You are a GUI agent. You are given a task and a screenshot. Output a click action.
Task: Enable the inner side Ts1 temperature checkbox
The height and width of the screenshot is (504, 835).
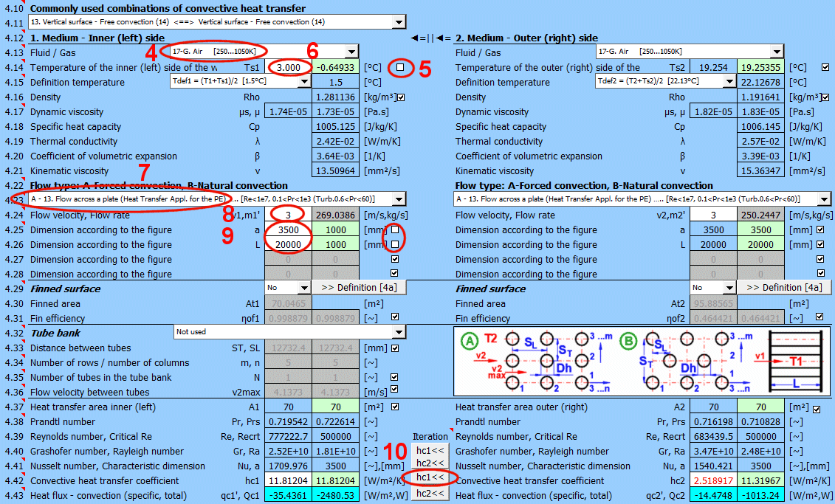click(x=400, y=67)
